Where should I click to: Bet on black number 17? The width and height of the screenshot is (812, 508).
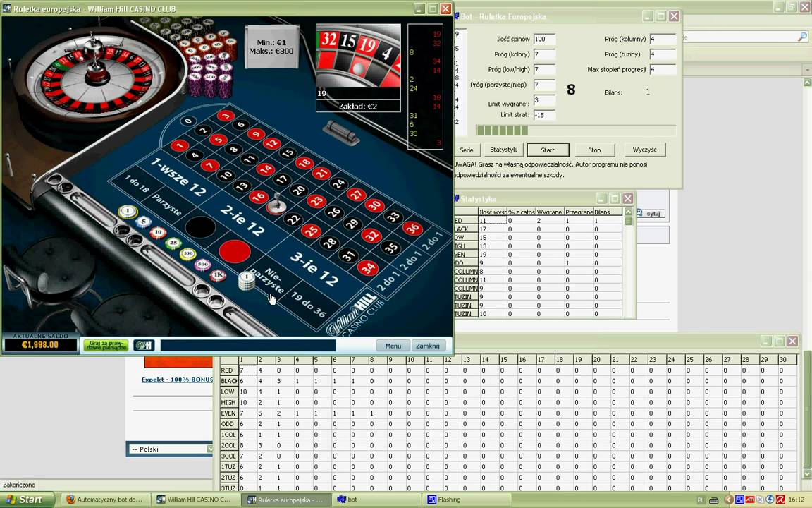coord(281,179)
